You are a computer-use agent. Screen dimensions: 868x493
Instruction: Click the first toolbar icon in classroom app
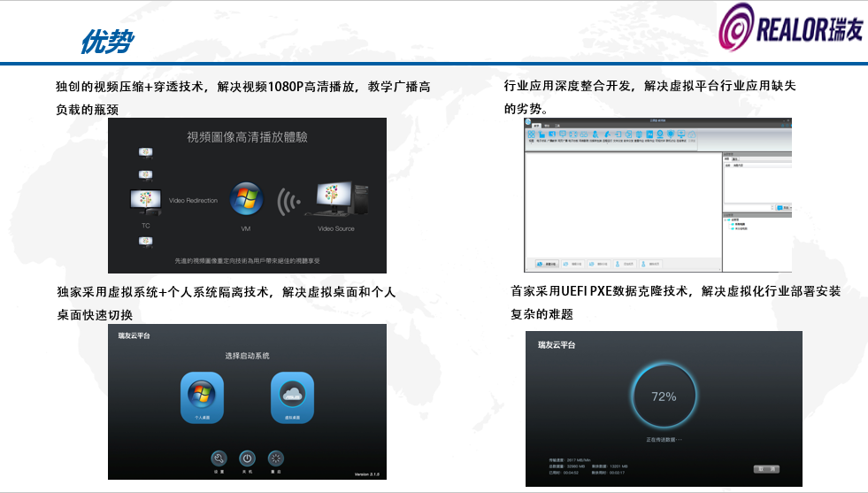pyautogui.click(x=532, y=135)
